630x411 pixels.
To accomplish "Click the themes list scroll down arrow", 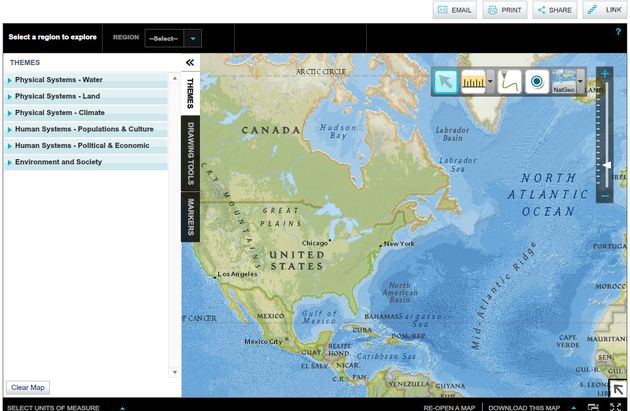I will click(x=175, y=372).
